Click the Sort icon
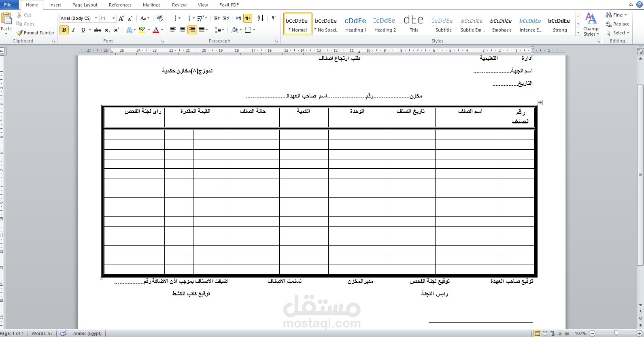Image resolution: width=644 pixels, height=337 pixels. coord(261,18)
